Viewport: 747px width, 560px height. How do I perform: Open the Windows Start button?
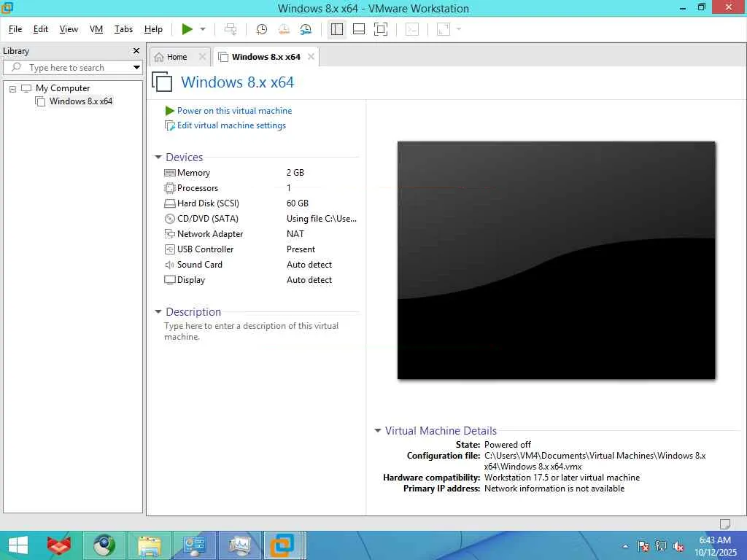click(x=18, y=545)
